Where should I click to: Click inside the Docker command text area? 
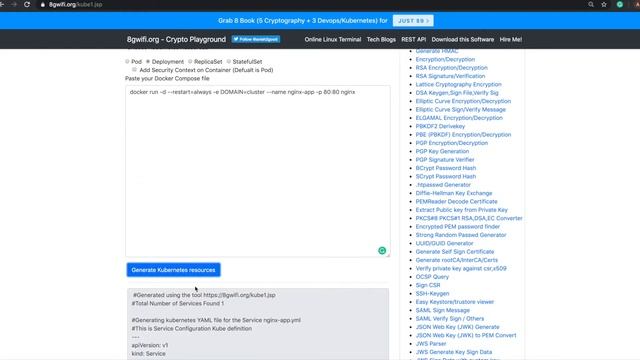pos(258,171)
